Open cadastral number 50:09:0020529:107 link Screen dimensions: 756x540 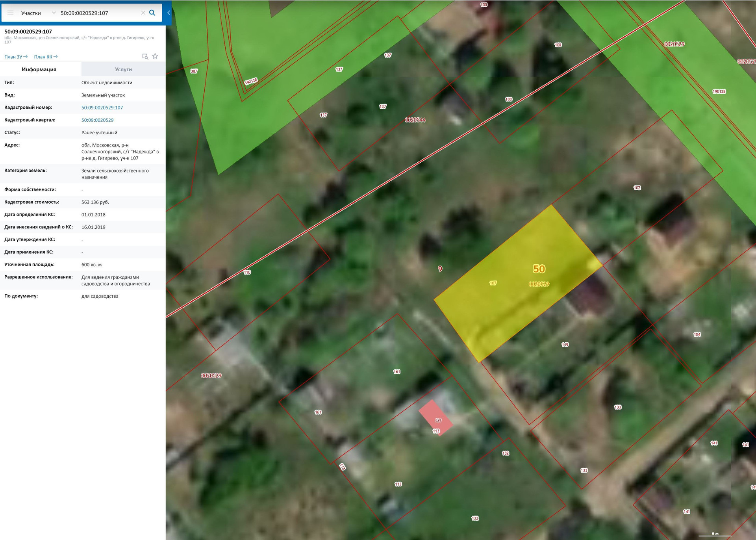[102, 108]
